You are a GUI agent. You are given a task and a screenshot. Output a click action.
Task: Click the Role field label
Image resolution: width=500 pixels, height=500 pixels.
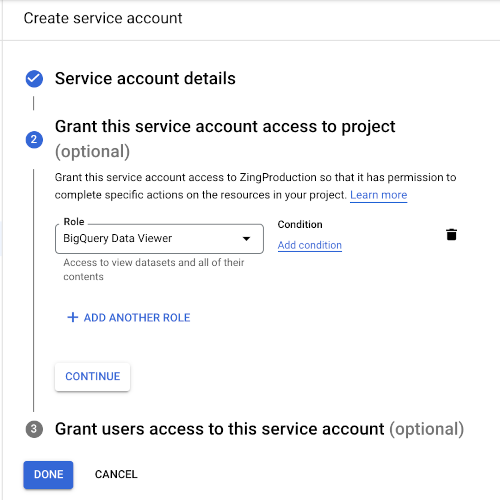74,222
